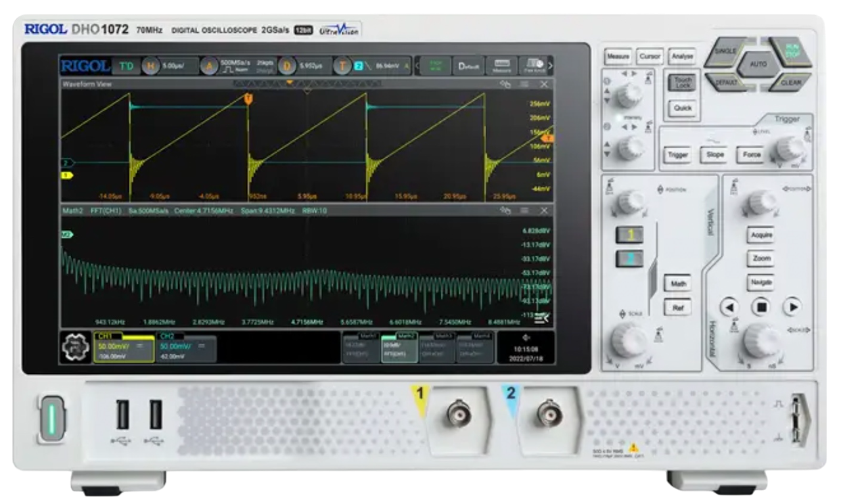The width and height of the screenshot is (841, 504).
Task: Click the navigation rewind arrow key
Action: 729,307
